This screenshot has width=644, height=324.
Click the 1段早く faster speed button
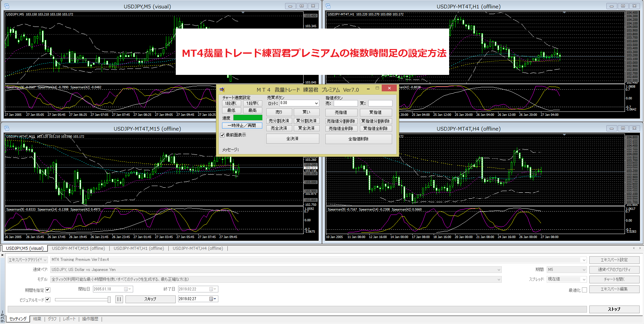tap(253, 103)
